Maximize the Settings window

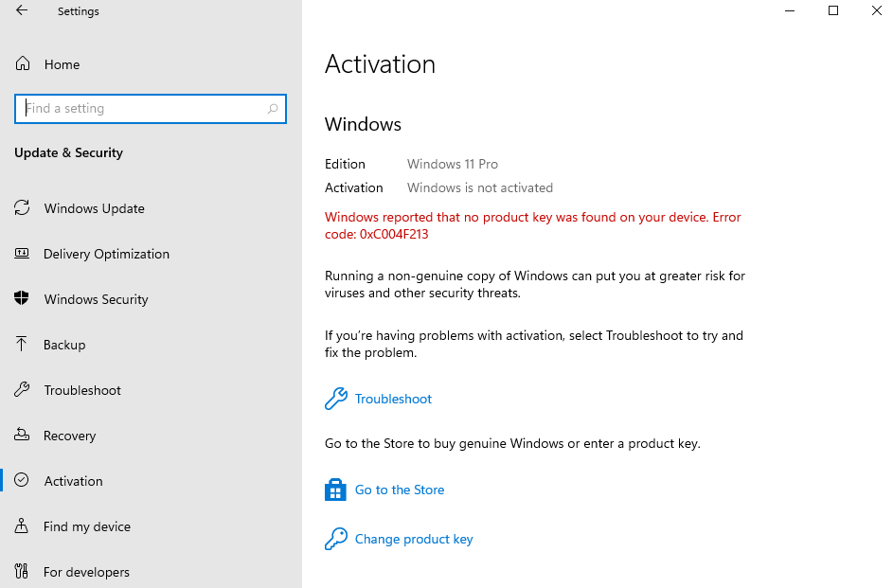833,10
